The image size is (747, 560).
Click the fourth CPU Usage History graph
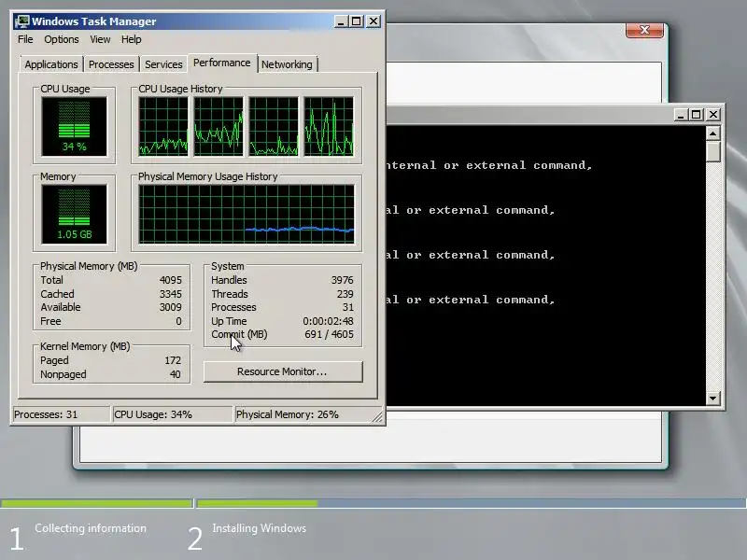(330, 127)
